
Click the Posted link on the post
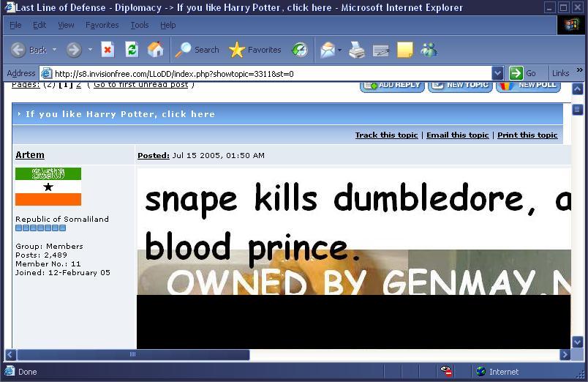click(154, 155)
